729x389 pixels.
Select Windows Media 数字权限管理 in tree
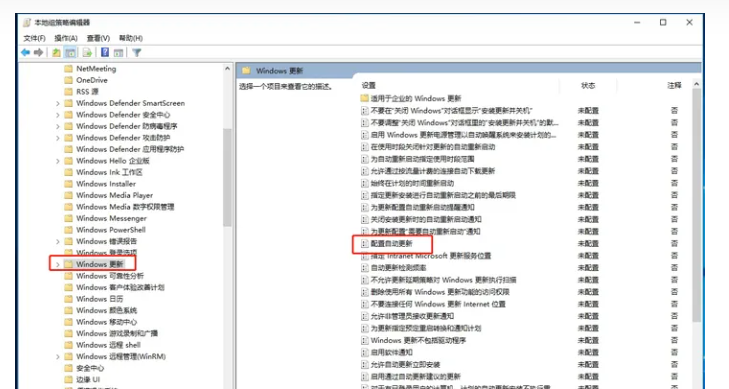125,207
